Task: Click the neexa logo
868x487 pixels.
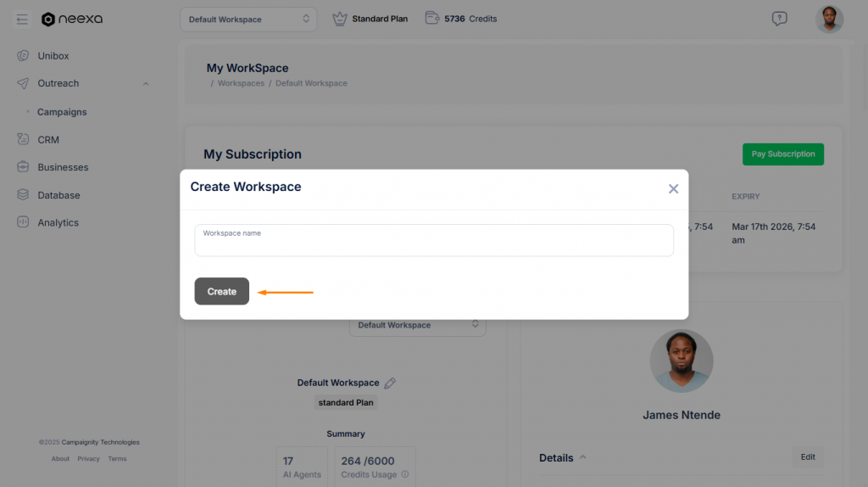Action: point(72,19)
